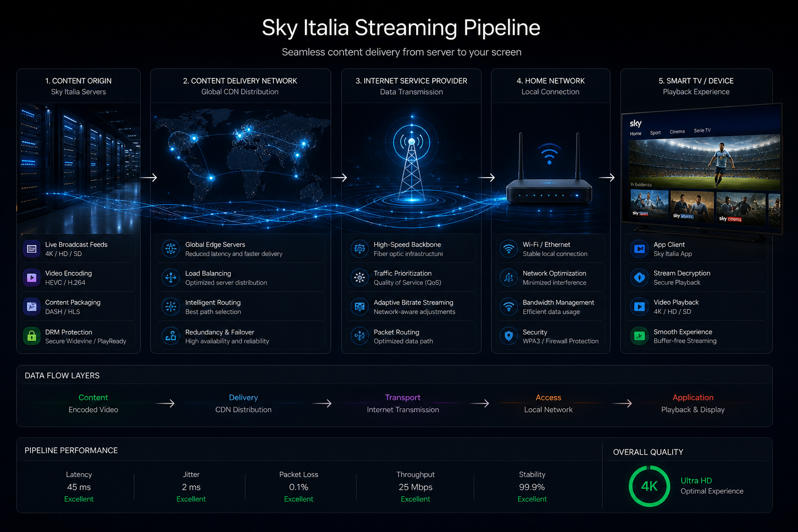
Task: Click the Intelligent Routing icon
Action: click(171, 307)
